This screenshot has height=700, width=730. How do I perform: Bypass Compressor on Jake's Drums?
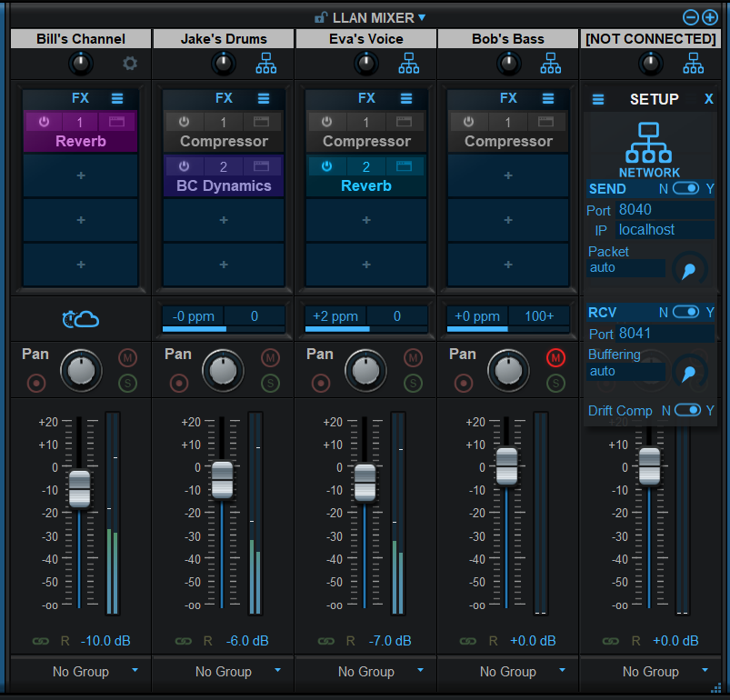click(185, 122)
